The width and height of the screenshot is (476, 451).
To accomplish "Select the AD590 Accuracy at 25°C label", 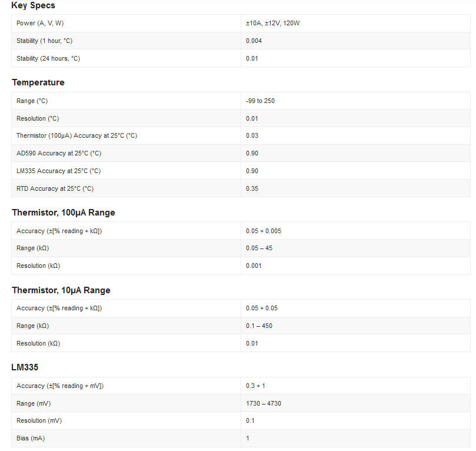I will coord(59,153).
